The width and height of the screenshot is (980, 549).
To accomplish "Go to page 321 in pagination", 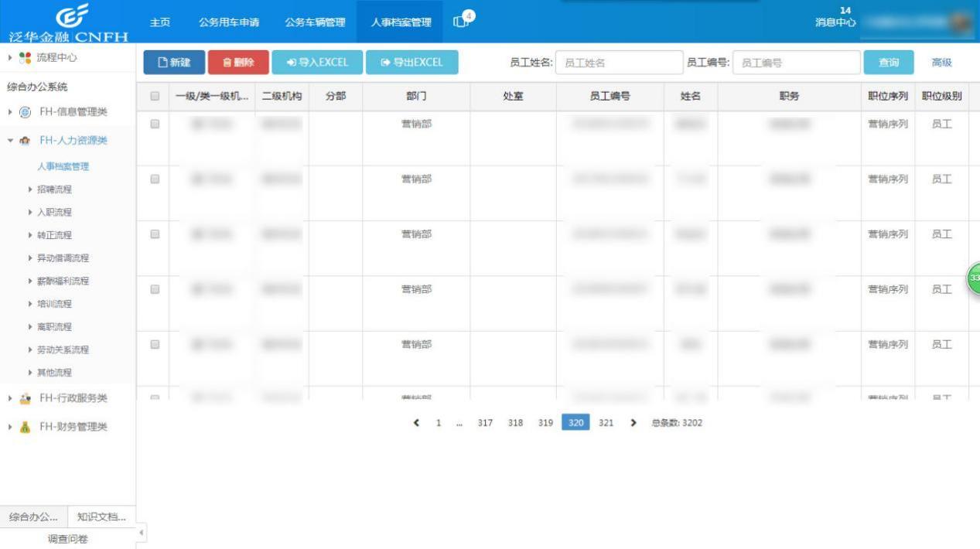I will click(x=606, y=423).
